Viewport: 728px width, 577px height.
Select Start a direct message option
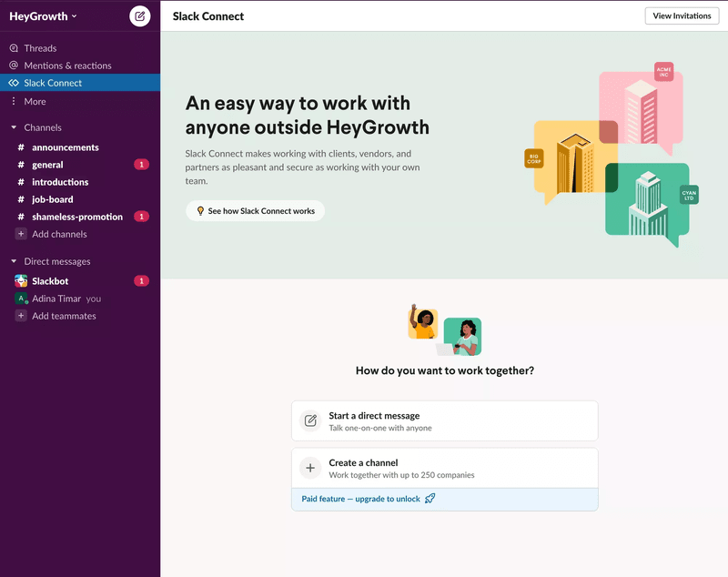444,420
